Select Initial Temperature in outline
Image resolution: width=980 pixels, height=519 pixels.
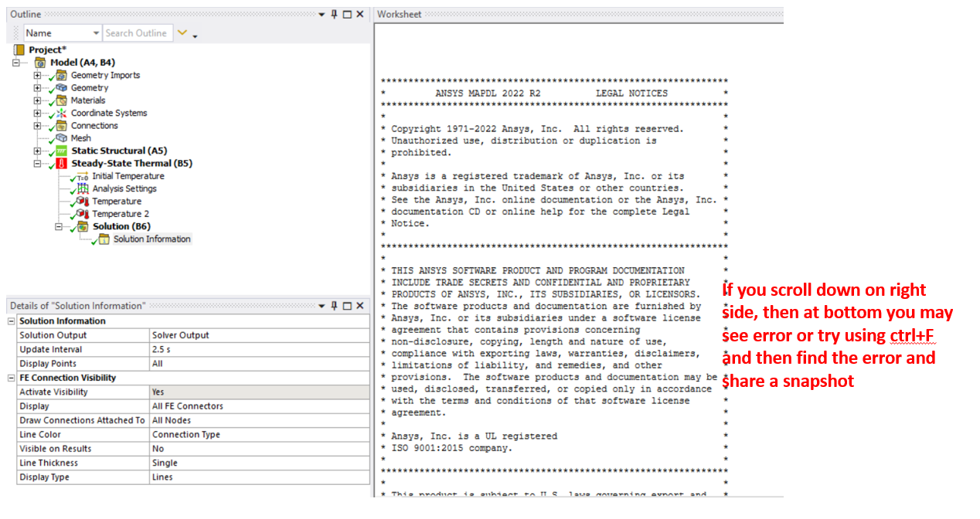tap(128, 176)
